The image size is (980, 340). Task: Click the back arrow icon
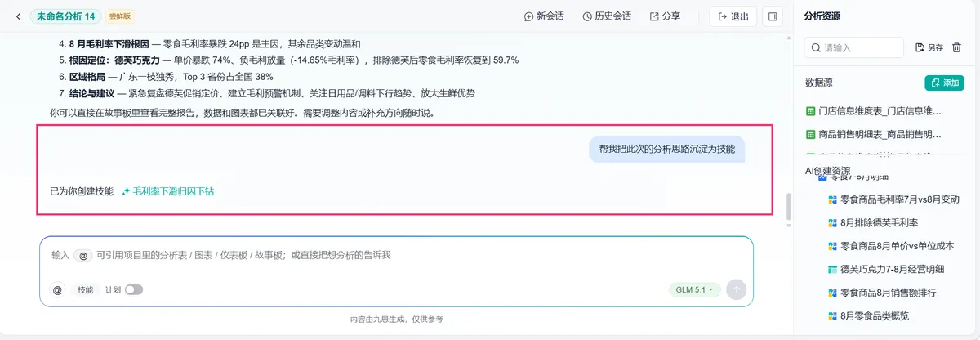click(x=18, y=16)
